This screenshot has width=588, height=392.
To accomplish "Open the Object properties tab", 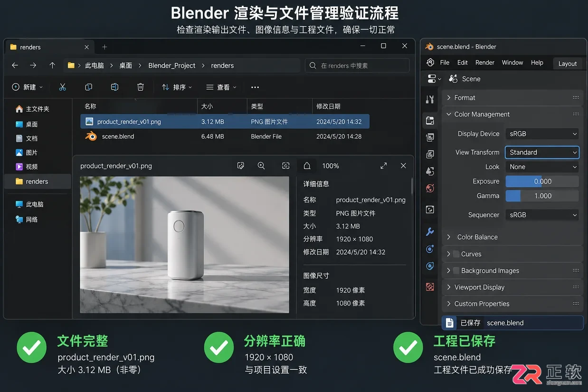I will 430,210.
